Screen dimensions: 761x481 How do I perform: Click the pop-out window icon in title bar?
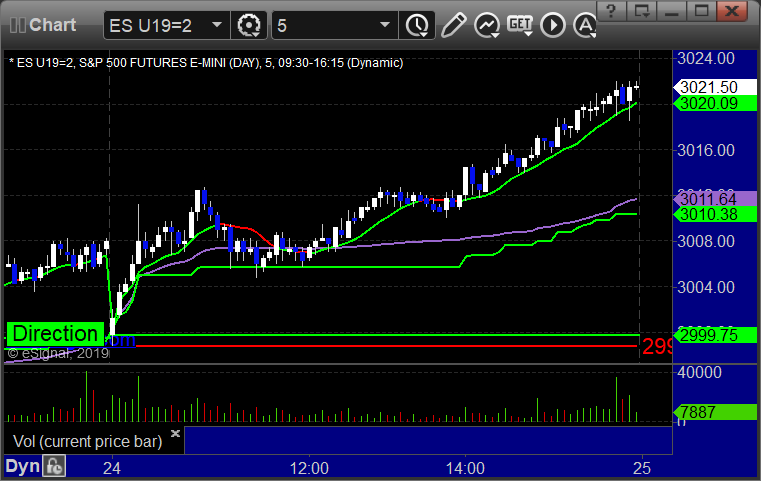tap(647, 13)
